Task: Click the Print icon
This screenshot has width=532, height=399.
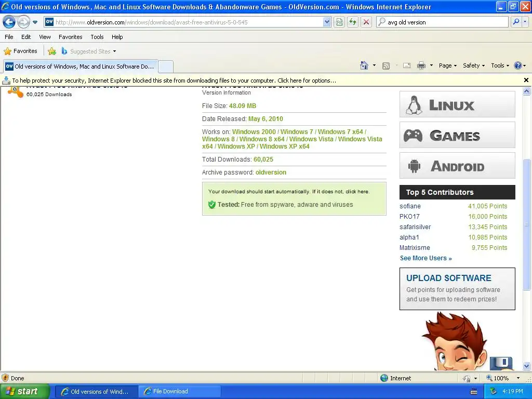Action: [421, 65]
